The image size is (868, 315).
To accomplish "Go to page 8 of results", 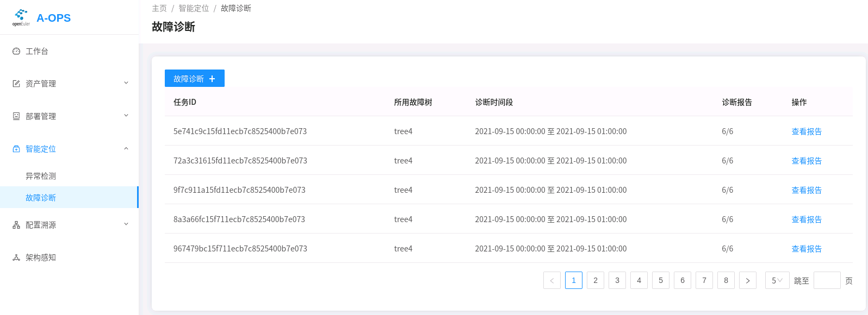I will [x=726, y=280].
